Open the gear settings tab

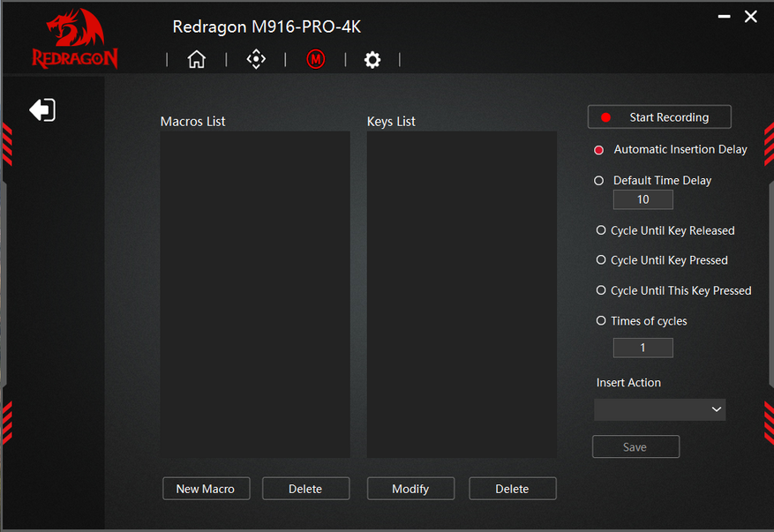(x=372, y=60)
